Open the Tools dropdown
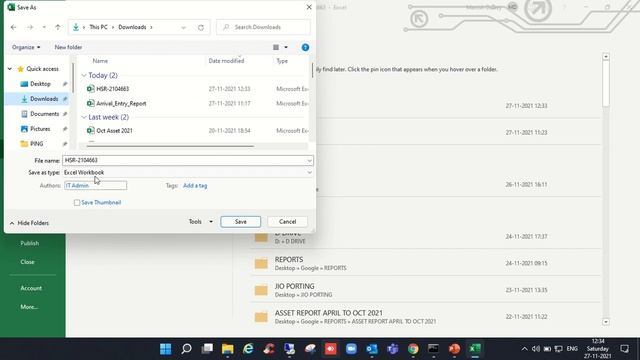This screenshot has height=360, width=640. click(200, 222)
